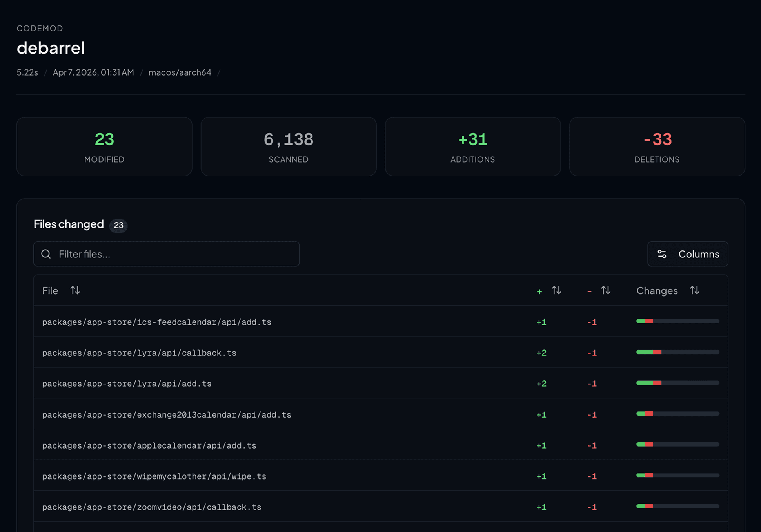Expand the row for lyra/api/callback.ts
This screenshot has width=761, height=532.
(139, 353)
